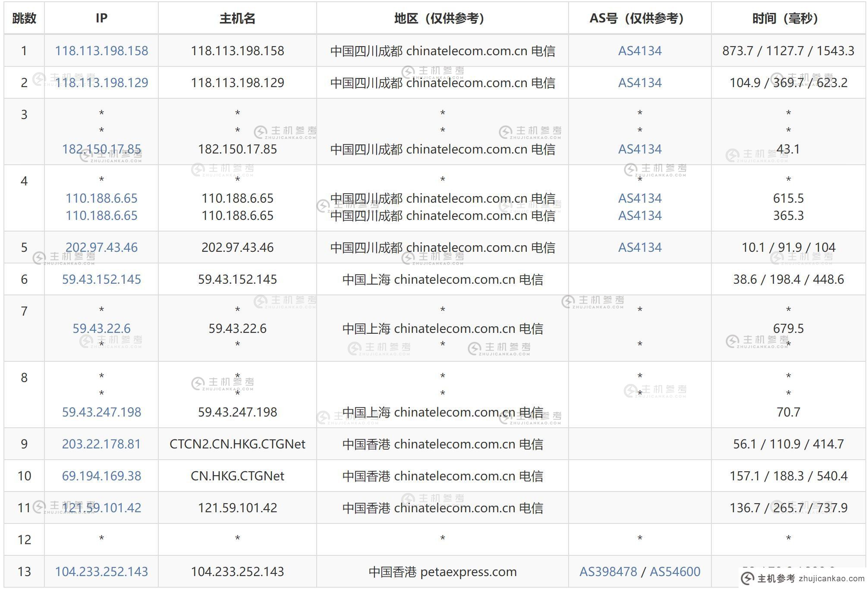The width and height of the screenshot is (868, 589).
Task: Open IP link 118.113.198.129
Action: 101,83
